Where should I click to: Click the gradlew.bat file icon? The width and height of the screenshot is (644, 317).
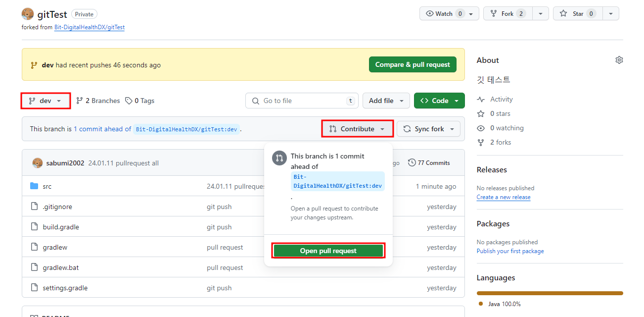[34, 267]
